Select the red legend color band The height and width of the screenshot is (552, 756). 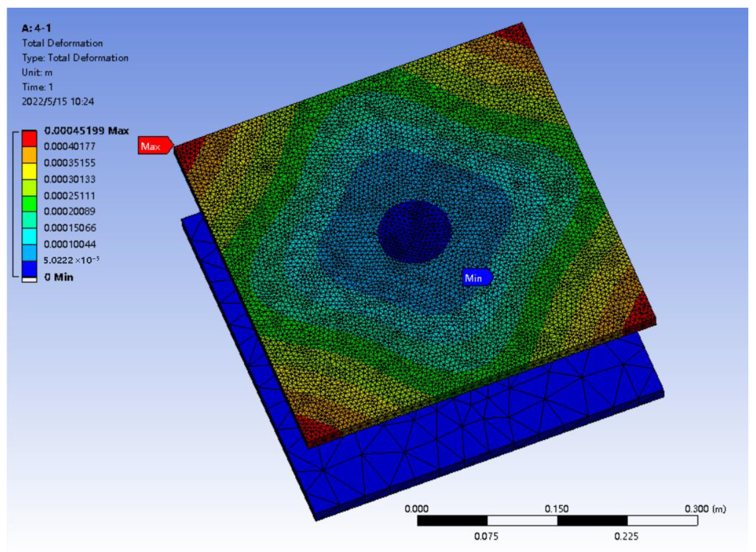pos(29,138)
